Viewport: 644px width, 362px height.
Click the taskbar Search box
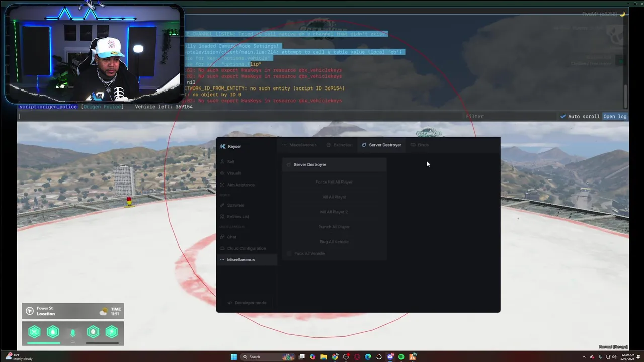[x=268, y=357]
